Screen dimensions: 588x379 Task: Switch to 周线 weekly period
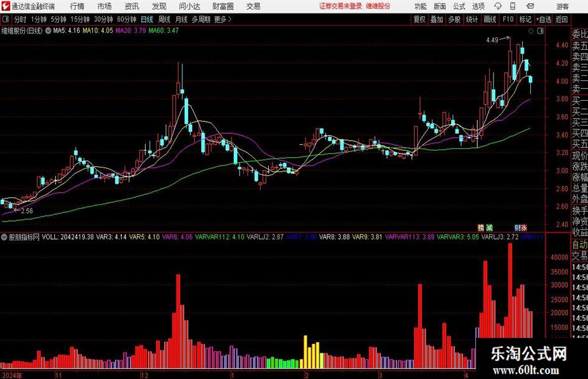pos(164,19)
